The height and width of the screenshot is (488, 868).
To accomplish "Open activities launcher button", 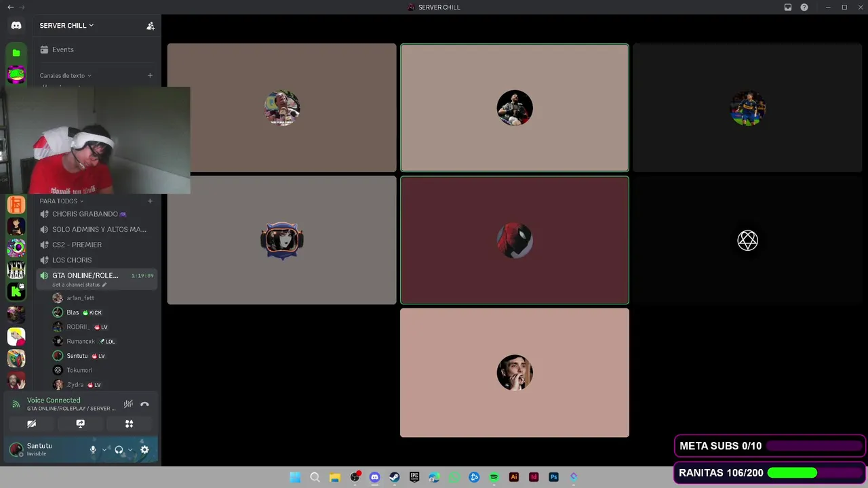I will point(129,424).
